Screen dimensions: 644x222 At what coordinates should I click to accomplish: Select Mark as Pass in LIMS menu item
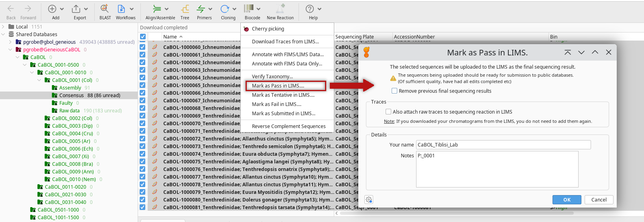tap(278, 86)
